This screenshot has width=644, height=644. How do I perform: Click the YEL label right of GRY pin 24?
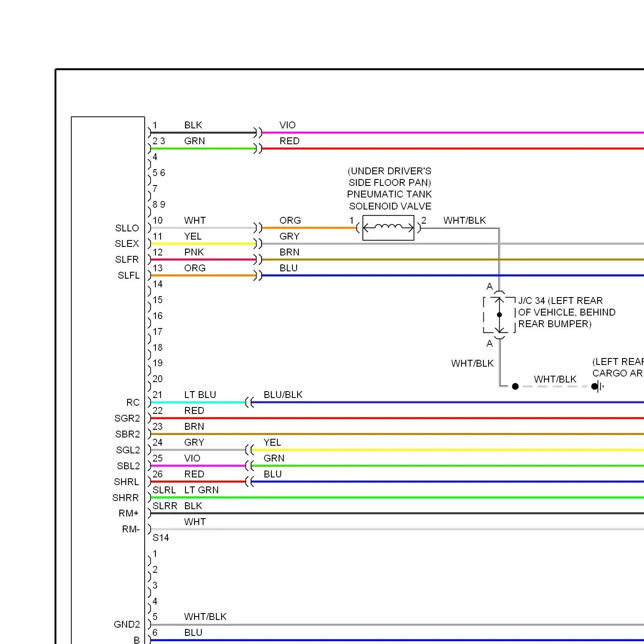[272, 442]
